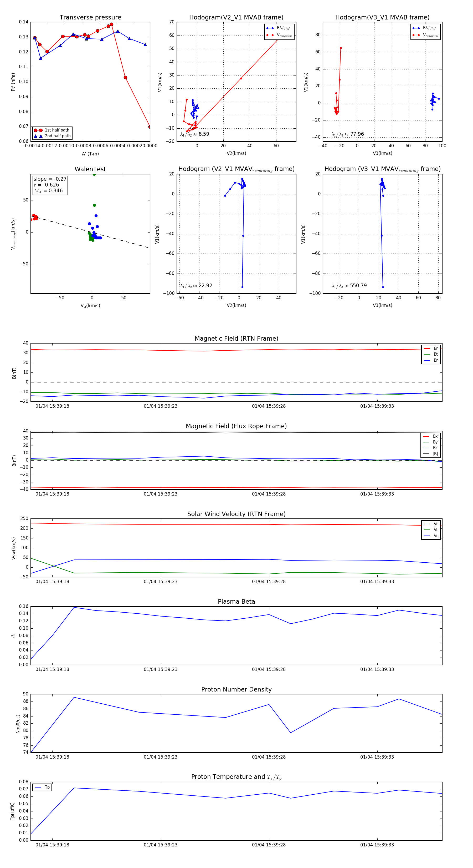473x868 pixels.
Task: Click the WalenTest plot title
Action: point(90,169)
